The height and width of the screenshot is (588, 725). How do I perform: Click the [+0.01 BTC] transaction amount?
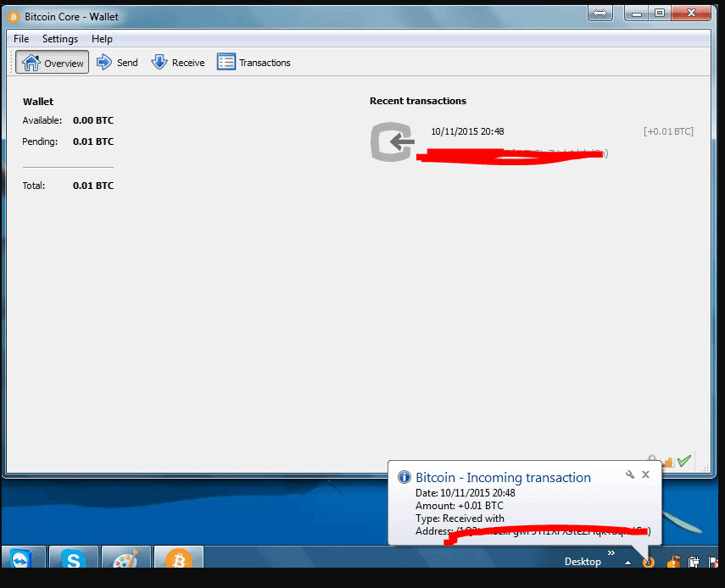668,131
